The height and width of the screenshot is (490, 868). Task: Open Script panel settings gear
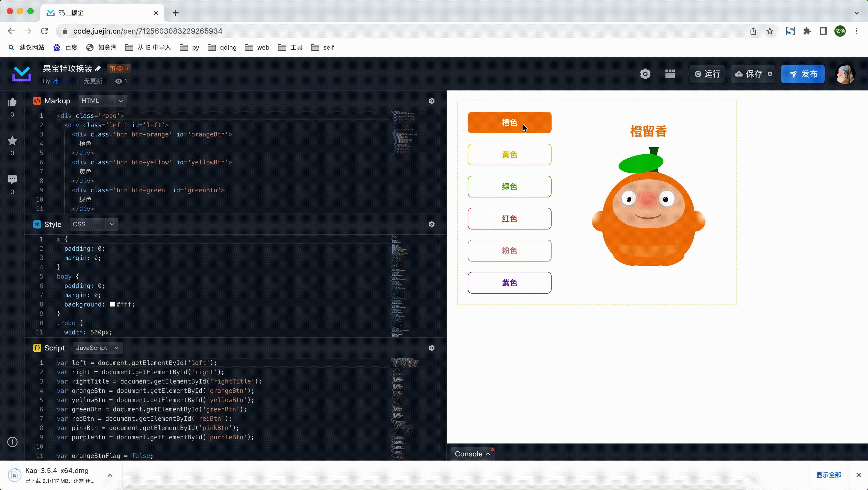[x=431, y=348]
